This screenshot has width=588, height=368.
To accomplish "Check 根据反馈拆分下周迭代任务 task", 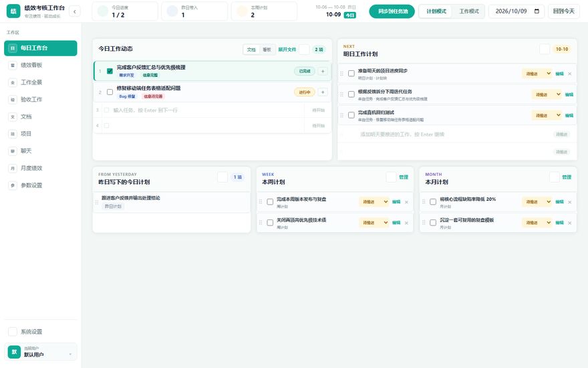I will point(351,94).
